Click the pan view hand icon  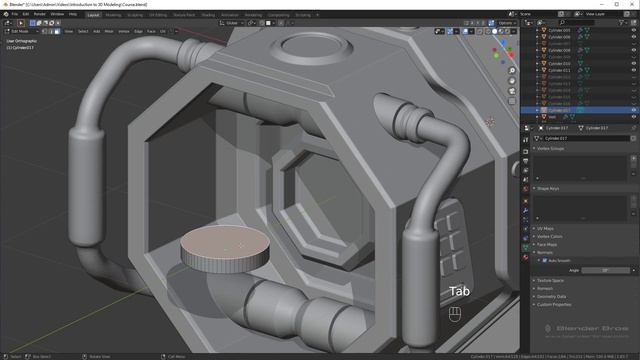pos(512,81)
